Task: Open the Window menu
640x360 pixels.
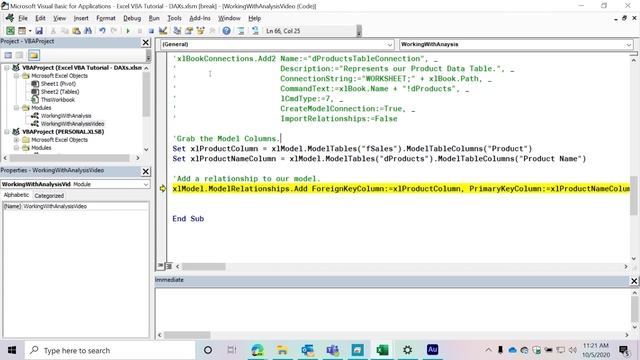Action: 229,18
